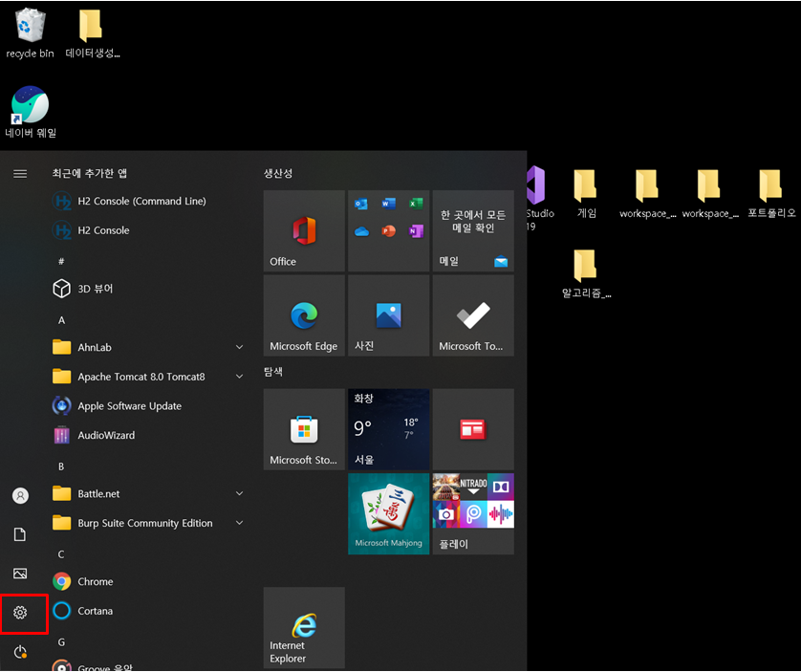Select the Visual Studio desktop shortcut
Image resolution: width=801 pixels, height=672 pixels.
[x=539, y=198]
